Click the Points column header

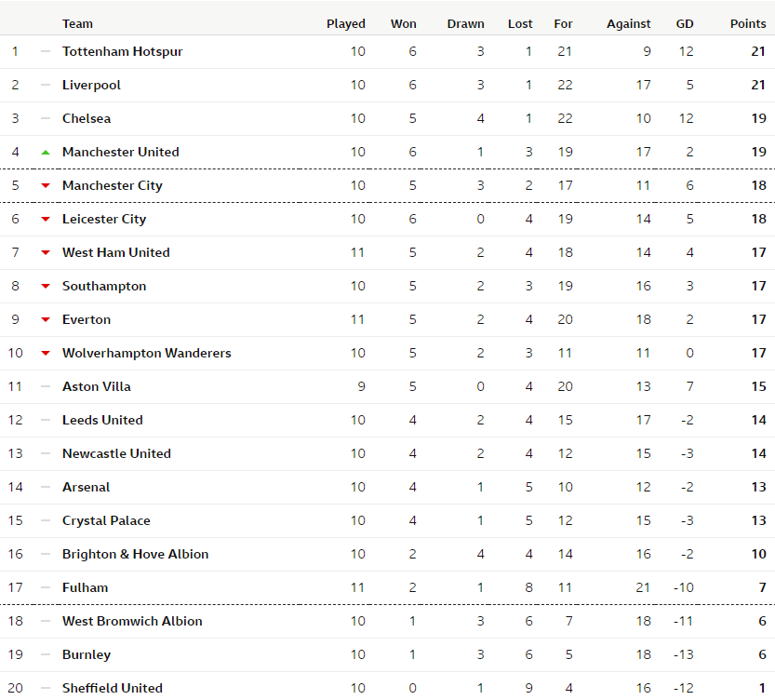pos(748,23)
